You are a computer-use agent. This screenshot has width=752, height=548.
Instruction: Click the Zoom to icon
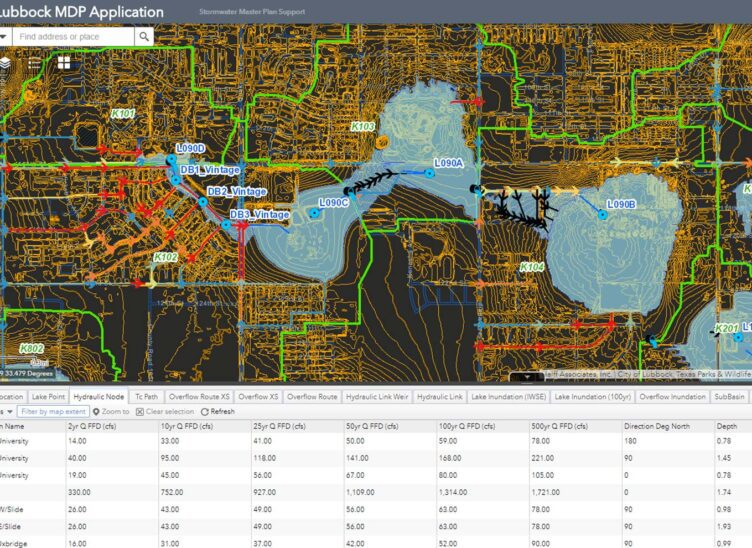tap(97, 411)
